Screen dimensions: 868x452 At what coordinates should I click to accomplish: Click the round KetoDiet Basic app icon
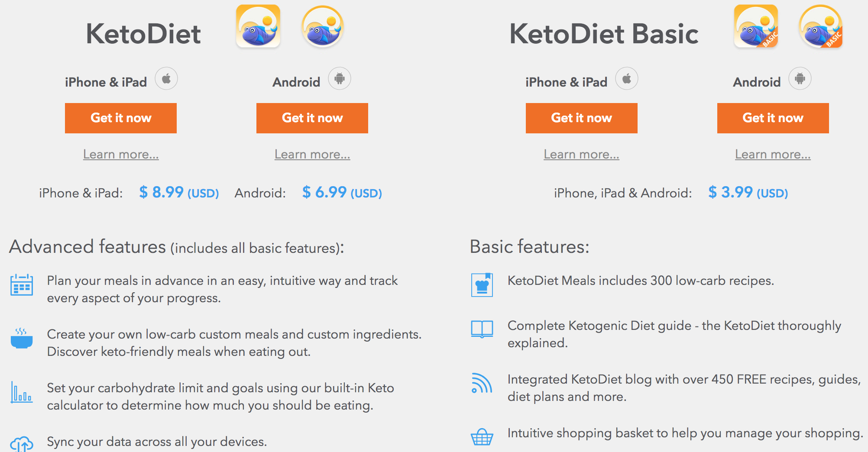820,26
